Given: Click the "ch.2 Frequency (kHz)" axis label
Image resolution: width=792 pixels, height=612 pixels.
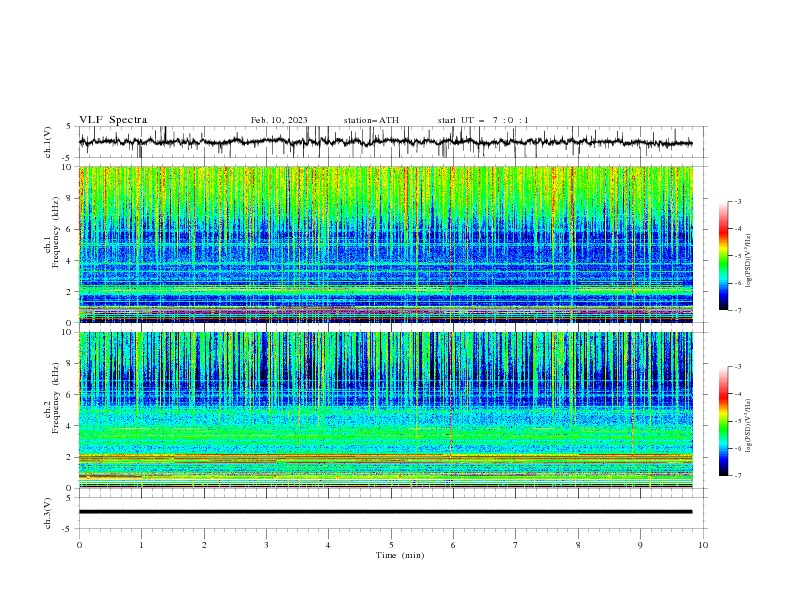Looking at the screenshot, I should (x=52, y=398).
